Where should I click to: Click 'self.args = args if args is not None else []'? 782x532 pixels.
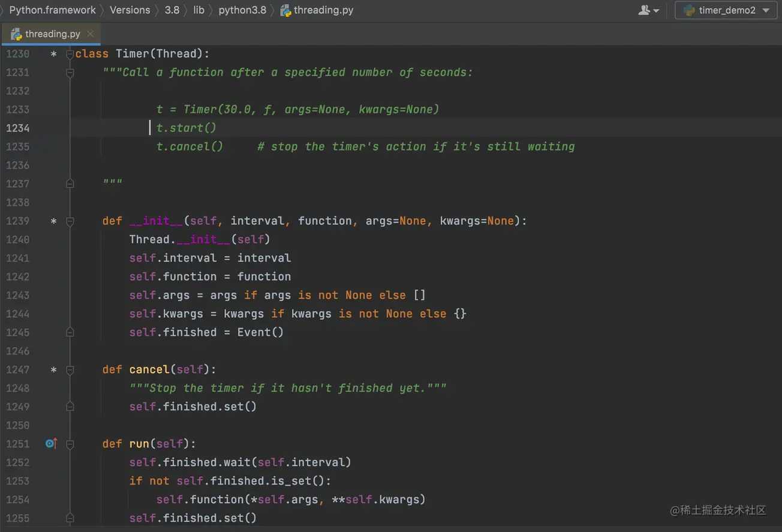coord(277,296)
